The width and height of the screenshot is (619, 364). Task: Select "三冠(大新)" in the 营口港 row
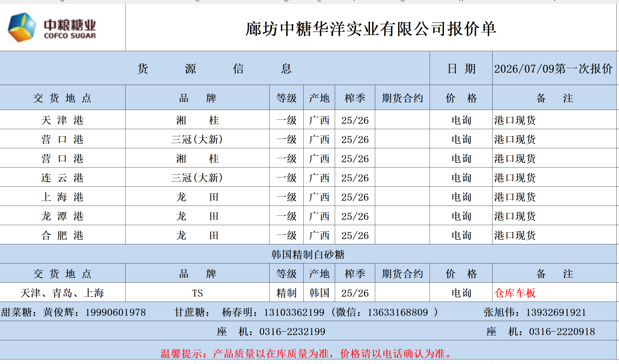197,139
